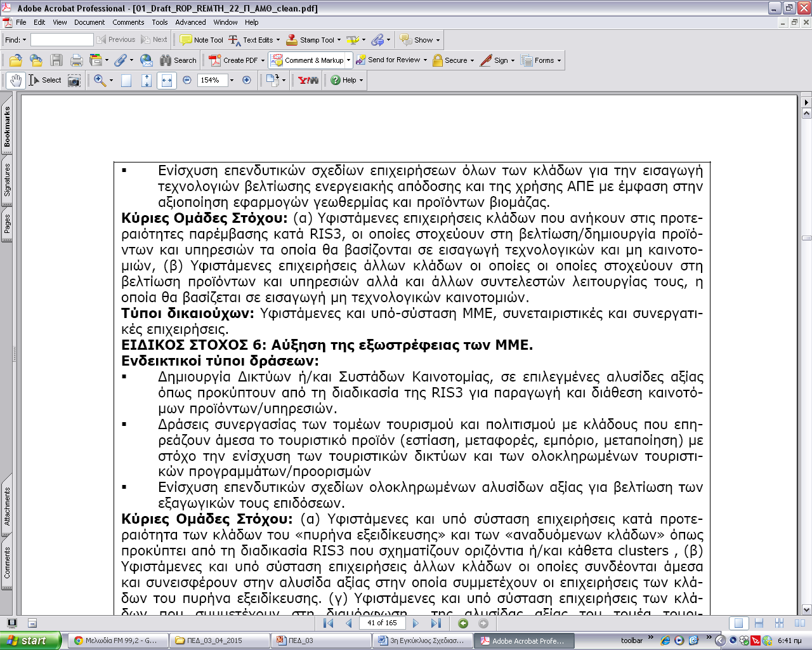The image size is (812, 650).
Task: Click the Attach file paperclip commenting icon
Action: coord(378,40)
